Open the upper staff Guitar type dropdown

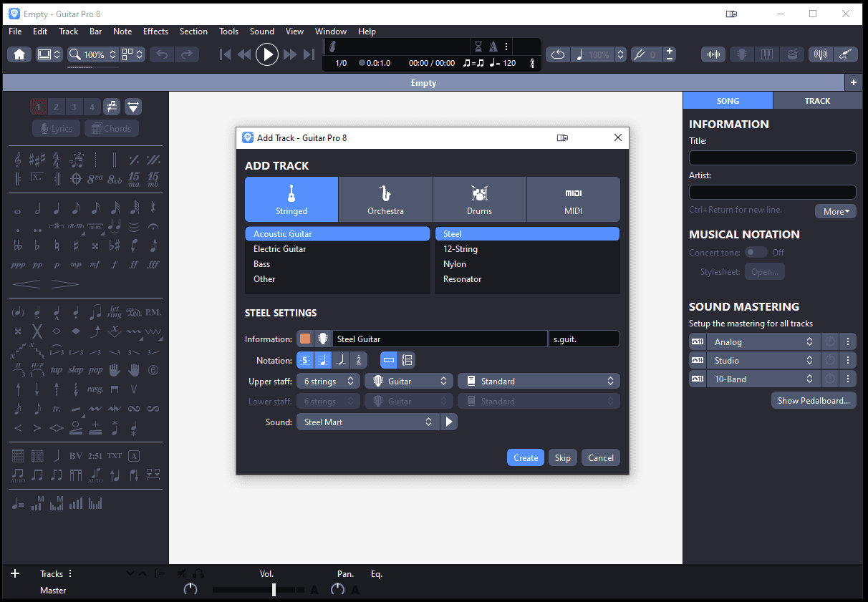pyautogui.click(x=408, y=382)
